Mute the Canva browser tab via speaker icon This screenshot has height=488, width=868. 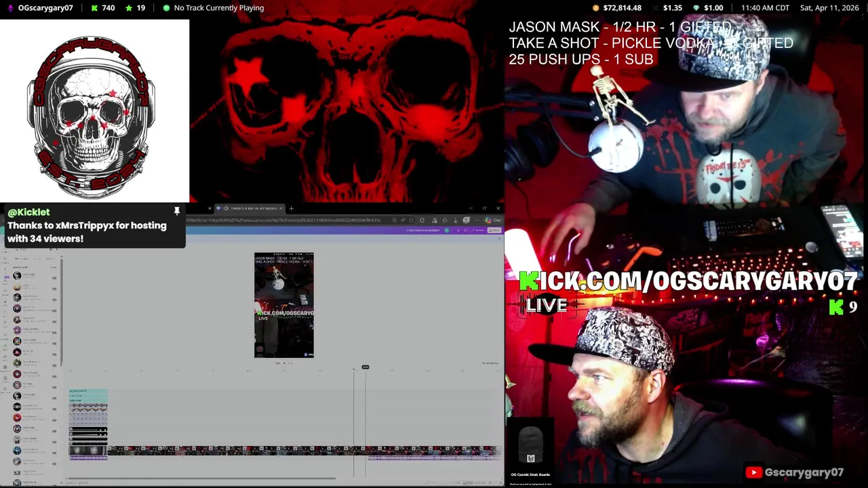pos(226,208)
